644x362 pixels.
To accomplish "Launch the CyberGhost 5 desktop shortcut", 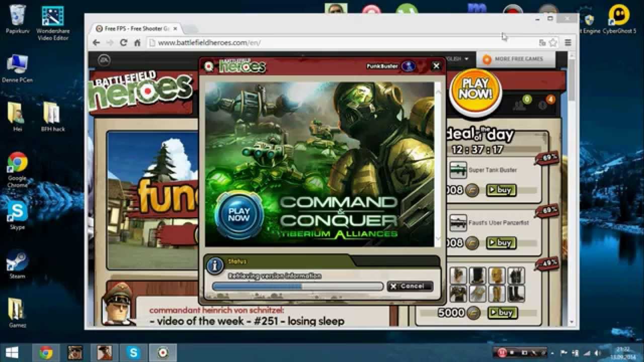I will pyautogui.click(x=619, y=19).
